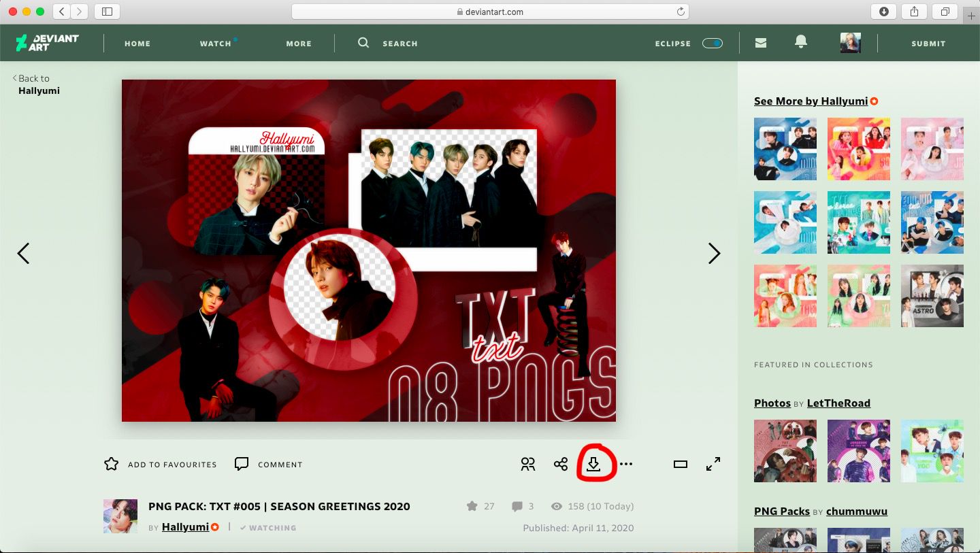Screen dimensions: 980x553
Task: Click the Safari downloads icon in the toolbar
Action: (883, 12)
